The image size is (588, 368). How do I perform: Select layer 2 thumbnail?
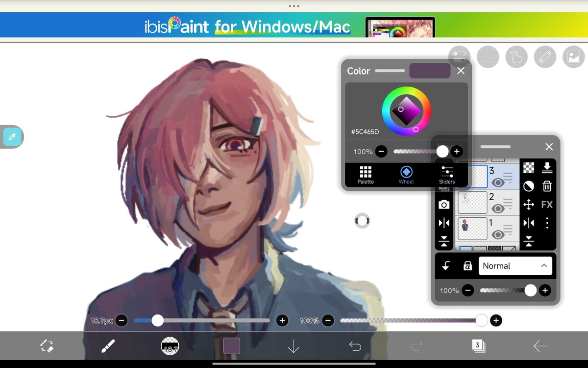472,203
